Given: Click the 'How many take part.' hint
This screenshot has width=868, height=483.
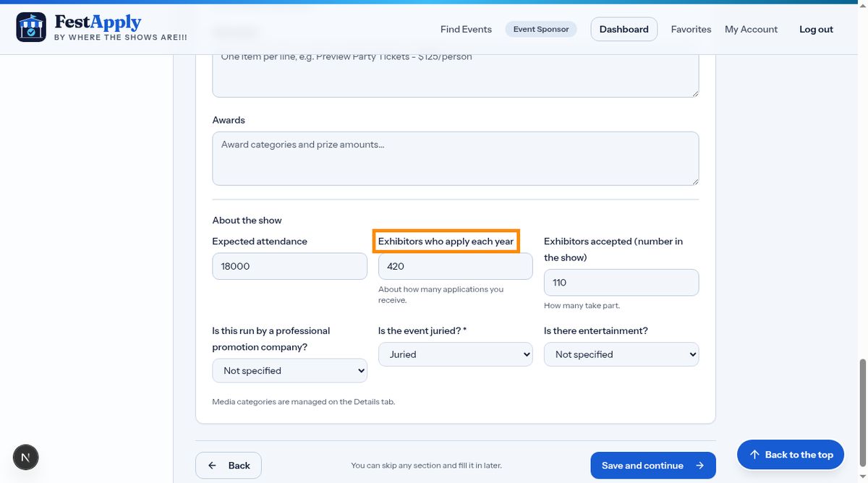Looking at the screenshot, I should point(582,306).
